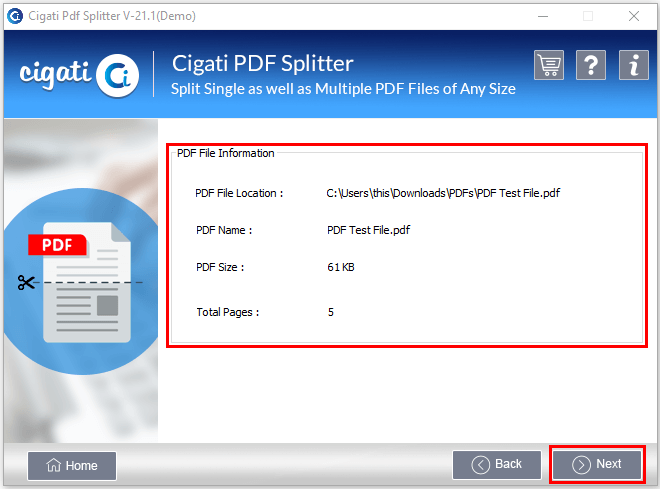The width and height of the screenshot is (660, 489).
Task: Minimize the Cigati Pdf Splitter window
Action: pos(543,16)
